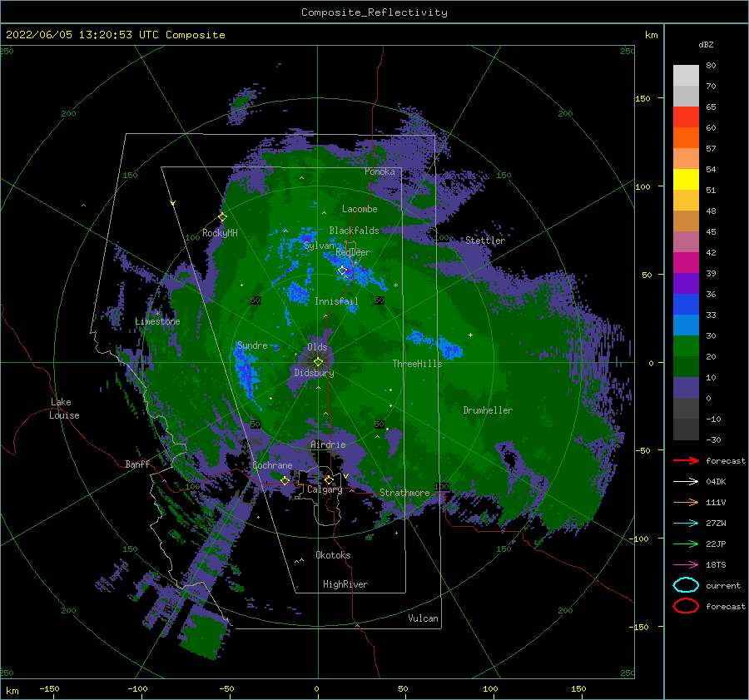Click the magenta 18TS arrow legend icon

tap(686, 565)
